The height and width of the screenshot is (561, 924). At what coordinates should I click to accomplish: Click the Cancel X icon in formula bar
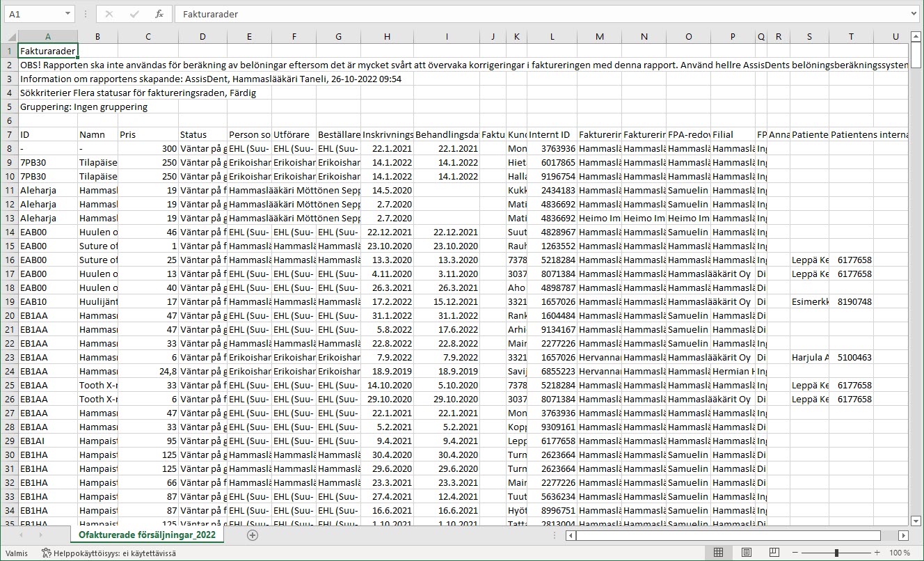coord(109,14)
